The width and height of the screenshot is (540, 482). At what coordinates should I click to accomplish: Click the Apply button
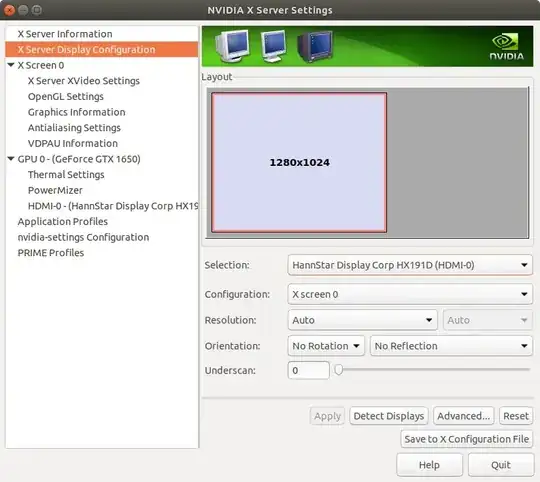(x=327, y=416)
